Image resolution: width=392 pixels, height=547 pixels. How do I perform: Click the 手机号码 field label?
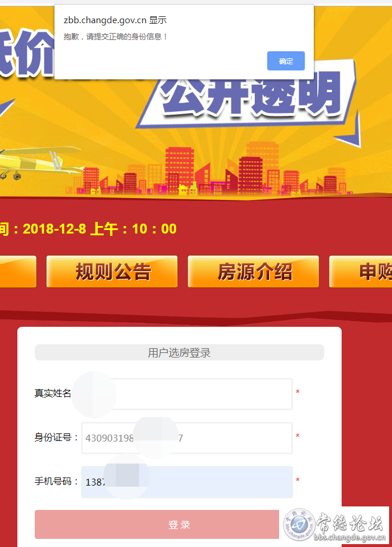(56, 482)
